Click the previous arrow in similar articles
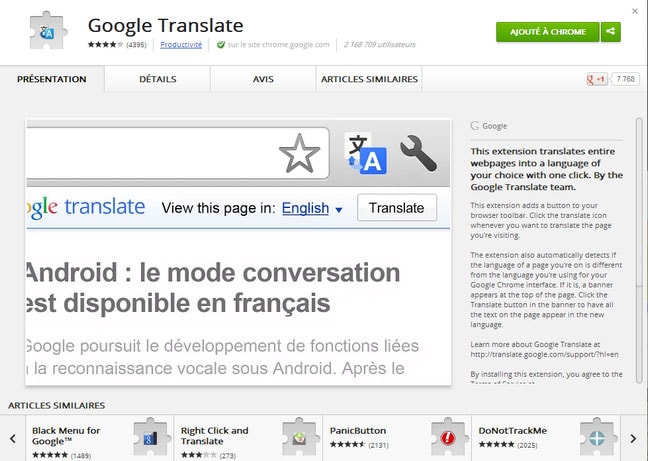This screenshot has width=648, height=461. 13,438
